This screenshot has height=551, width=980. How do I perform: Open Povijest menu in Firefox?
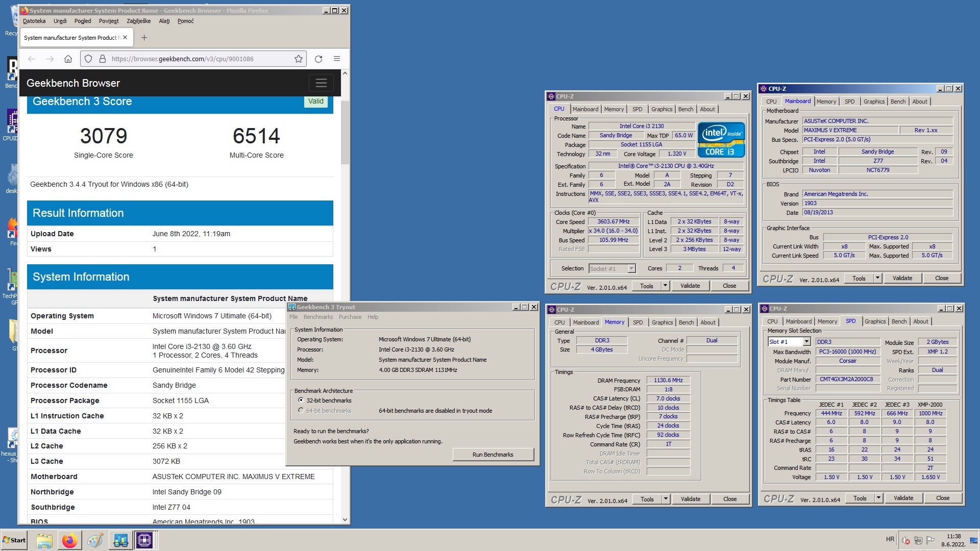109,21
